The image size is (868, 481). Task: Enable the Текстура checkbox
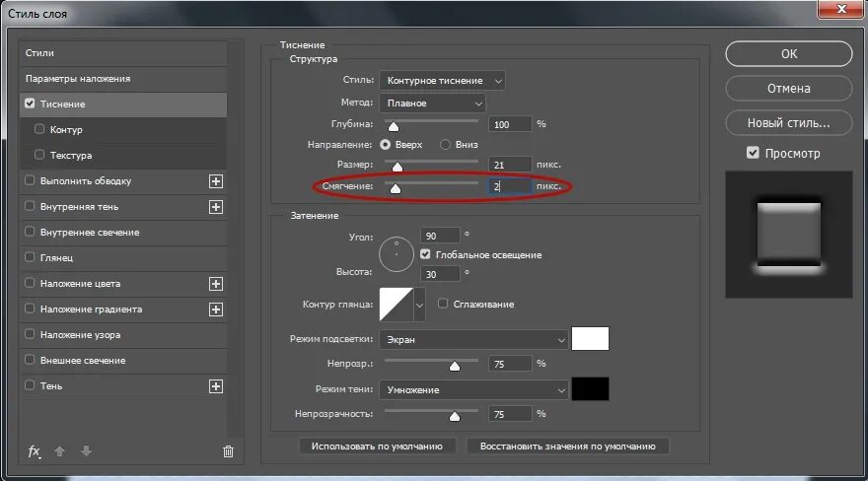[39, 154]
